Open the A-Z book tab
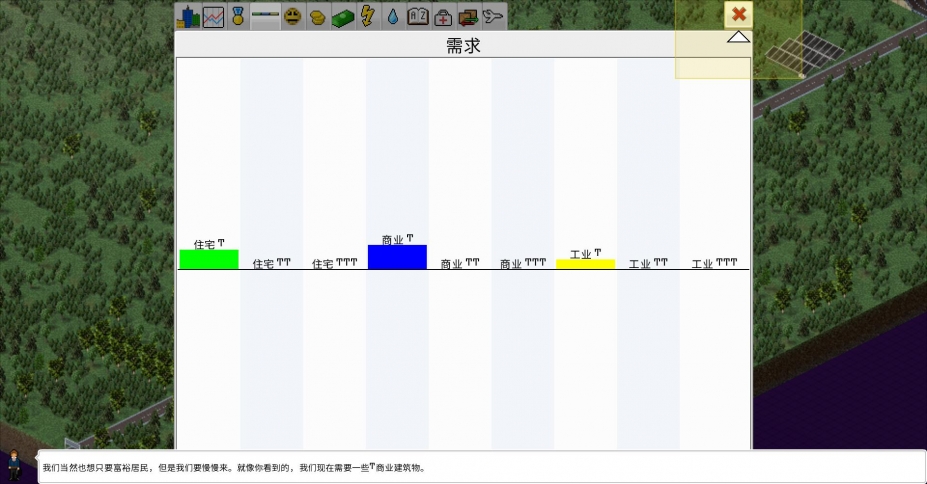This screenshot has height=484, width=927. pyautogui.click(x=418, y=16)
